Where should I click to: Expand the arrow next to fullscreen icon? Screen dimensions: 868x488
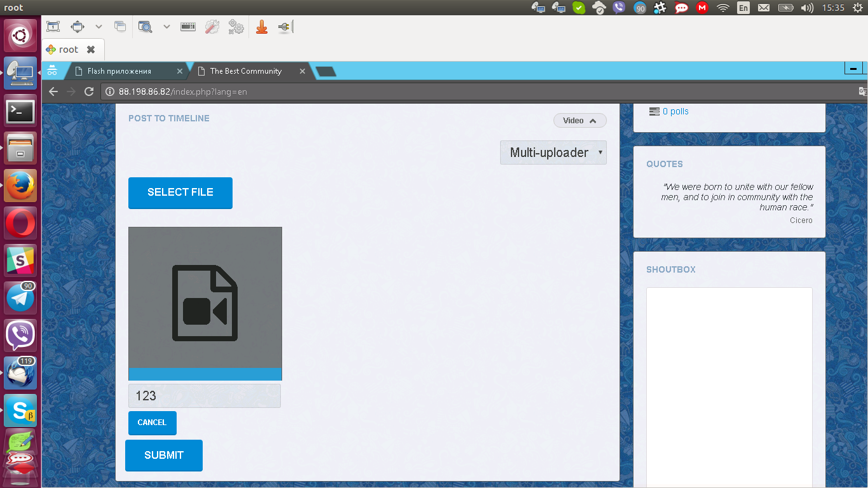point(98,27)
